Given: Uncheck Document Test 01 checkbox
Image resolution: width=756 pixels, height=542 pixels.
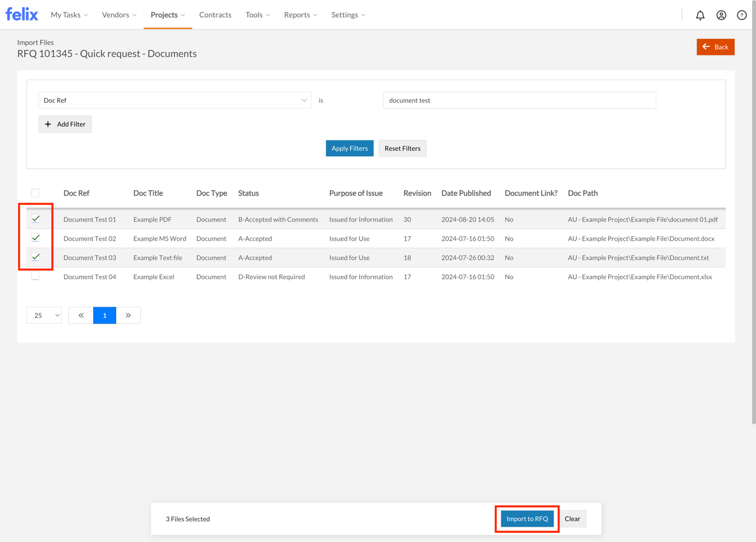Looking at the screenshot, I should (x=36, y=219).
